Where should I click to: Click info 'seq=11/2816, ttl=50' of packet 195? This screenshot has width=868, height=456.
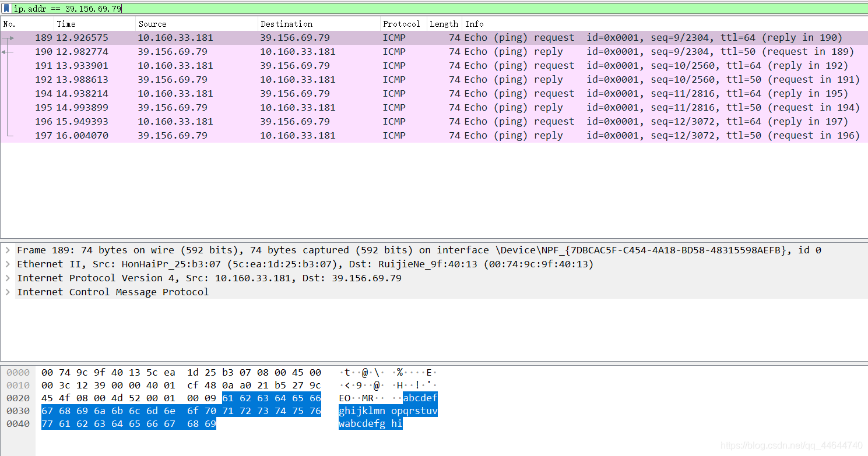point(703,108)
